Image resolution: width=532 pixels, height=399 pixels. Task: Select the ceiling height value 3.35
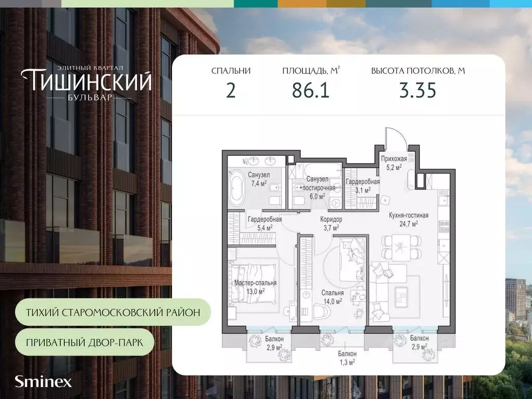pos(418,91)
